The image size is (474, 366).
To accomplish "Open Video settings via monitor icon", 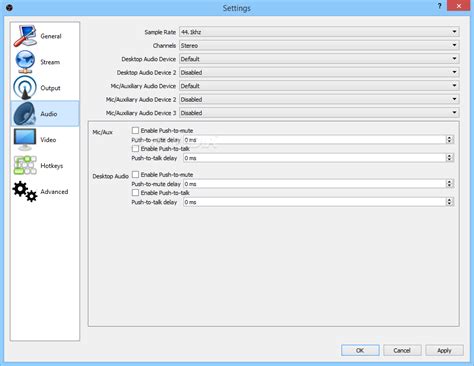I will pos(25,140).
